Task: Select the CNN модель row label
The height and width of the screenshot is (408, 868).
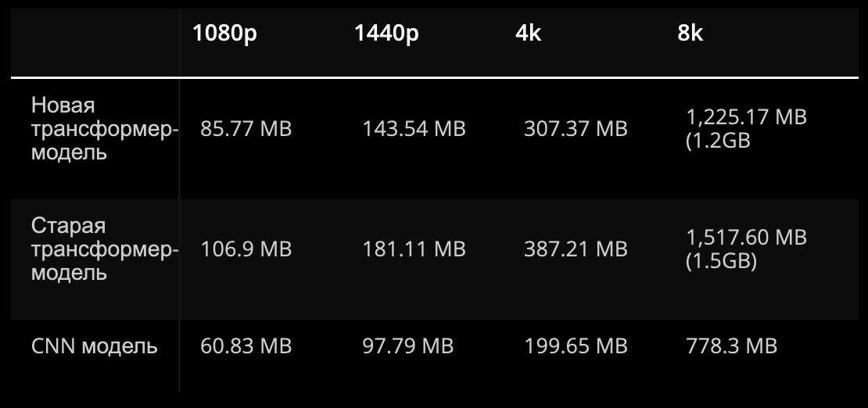Action: tap(94, 346)
